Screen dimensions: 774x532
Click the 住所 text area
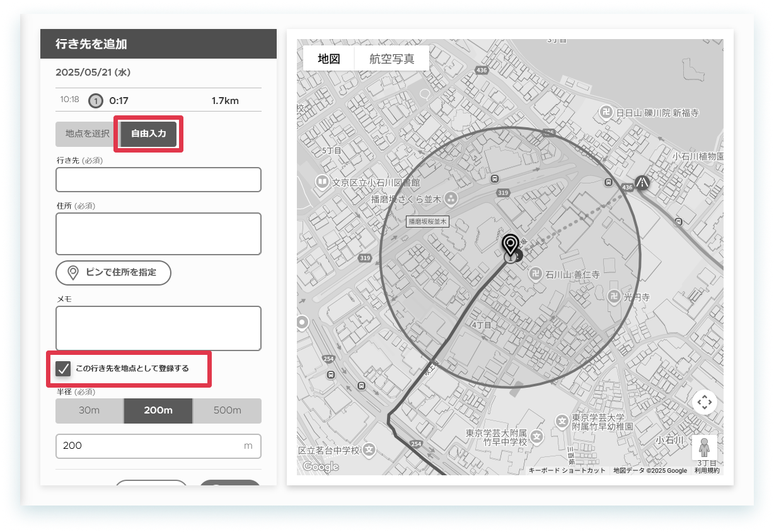tap(158, 234)
